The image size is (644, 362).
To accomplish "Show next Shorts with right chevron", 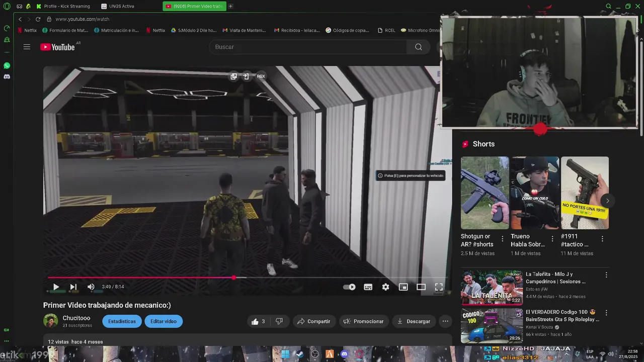I will coord(607,201).
